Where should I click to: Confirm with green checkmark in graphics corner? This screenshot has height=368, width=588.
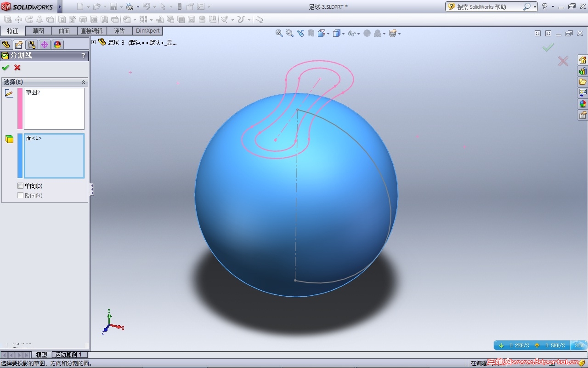(548, 47)
